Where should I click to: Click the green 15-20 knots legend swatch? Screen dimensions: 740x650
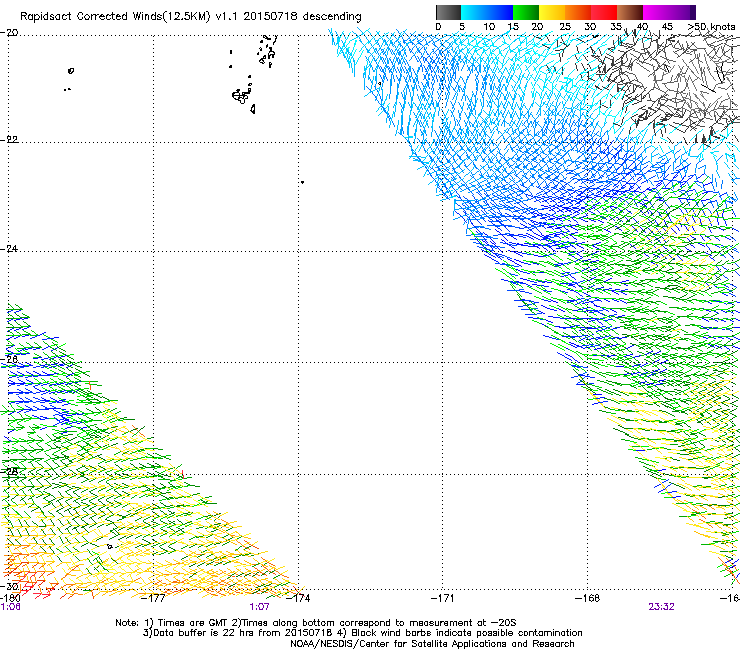click(526, 12)
